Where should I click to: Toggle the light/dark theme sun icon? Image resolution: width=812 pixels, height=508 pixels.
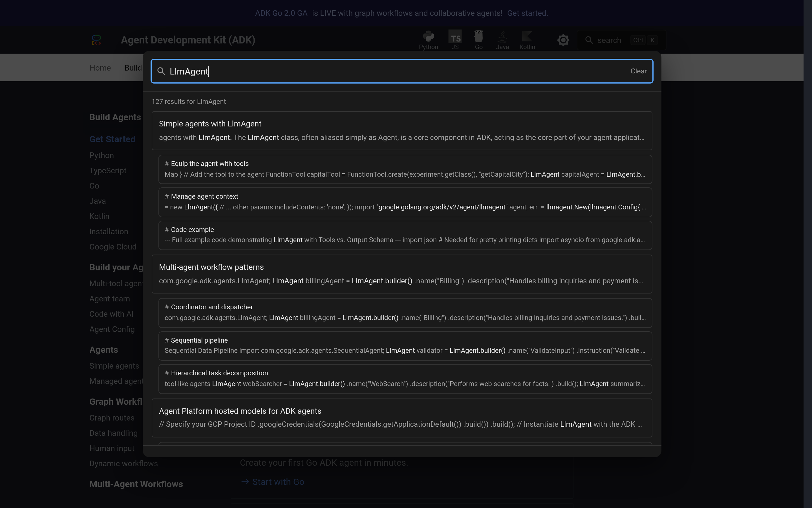point(563,40)
